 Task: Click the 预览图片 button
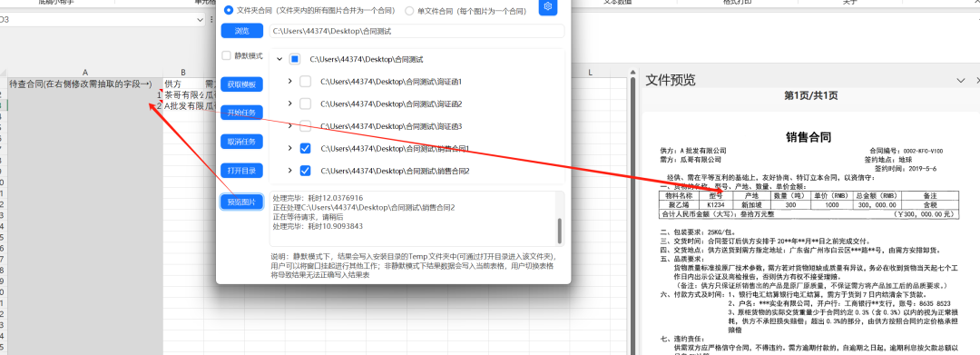click(x=242, y=202)
